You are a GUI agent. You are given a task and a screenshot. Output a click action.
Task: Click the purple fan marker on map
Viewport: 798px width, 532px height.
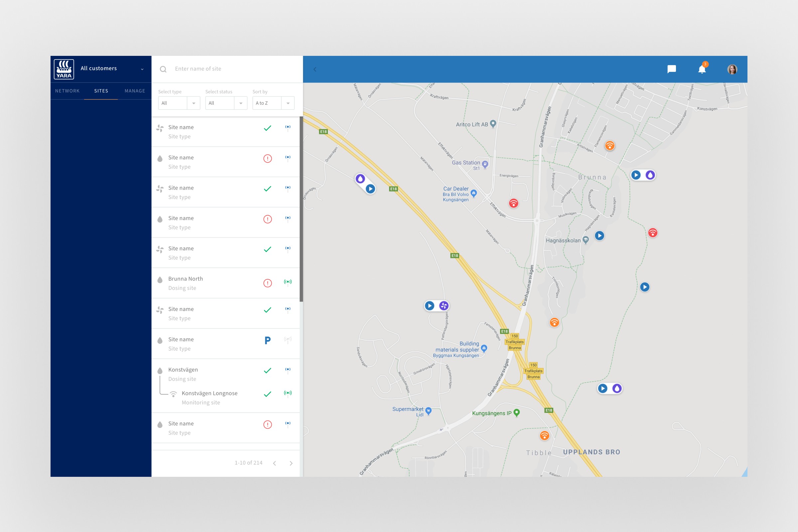click(444, 306)
